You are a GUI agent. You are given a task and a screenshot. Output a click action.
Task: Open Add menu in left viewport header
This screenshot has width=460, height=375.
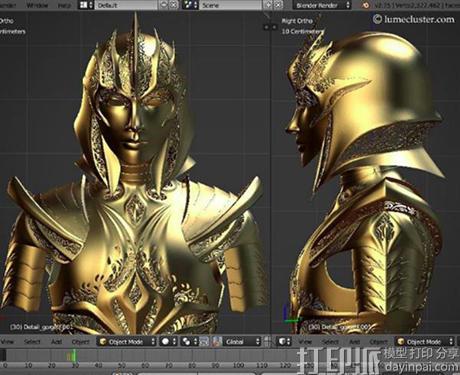pos(56,342)
